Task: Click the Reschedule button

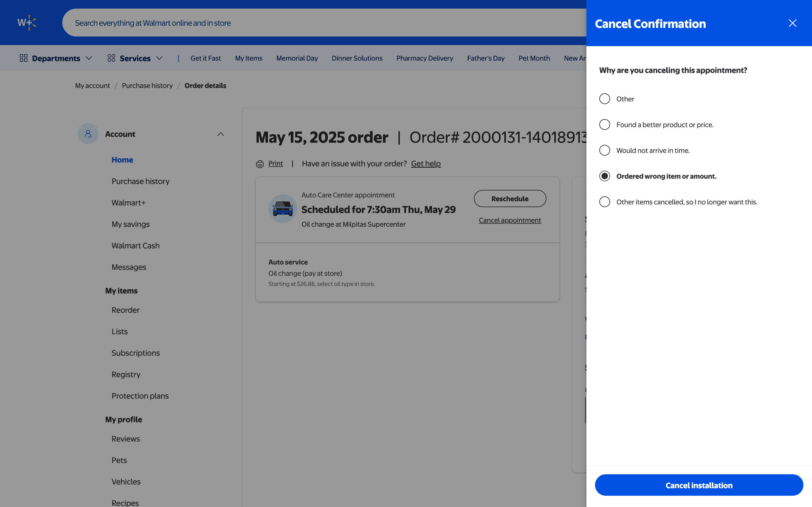Action: (x=510, y=199)
